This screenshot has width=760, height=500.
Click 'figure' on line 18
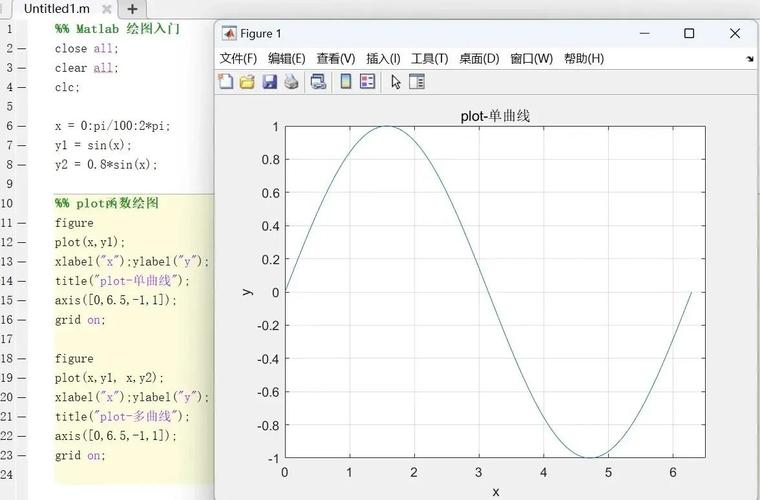pos(74,359)
